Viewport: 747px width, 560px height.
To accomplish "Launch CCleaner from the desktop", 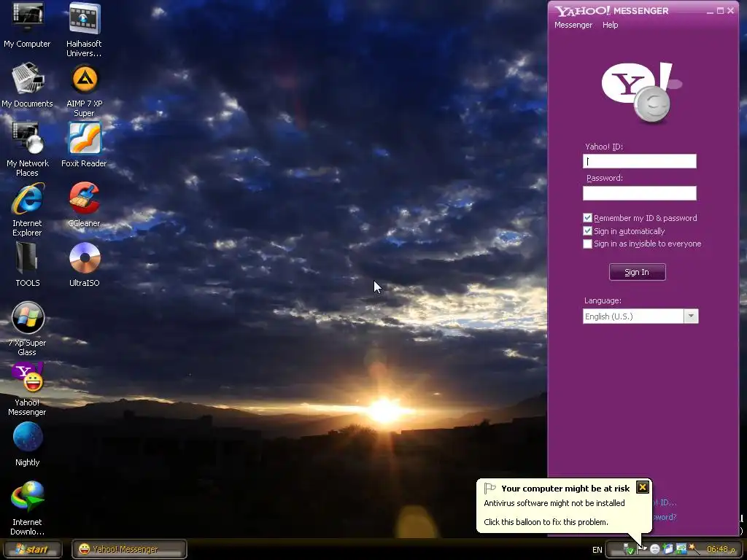I will tap(84, 205).
